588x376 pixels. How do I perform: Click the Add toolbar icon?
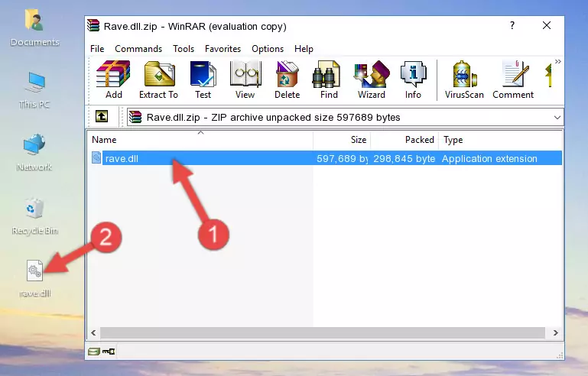113,79
